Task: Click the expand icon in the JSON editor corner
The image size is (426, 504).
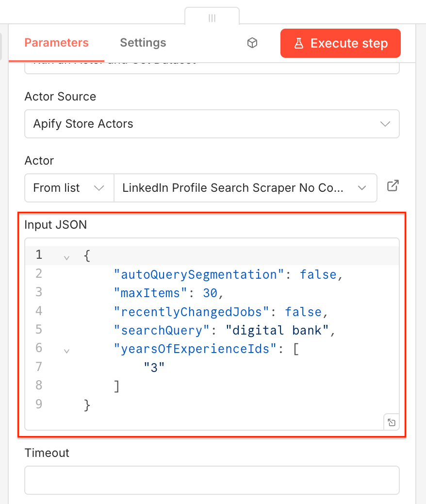Action: click(392, 422)
